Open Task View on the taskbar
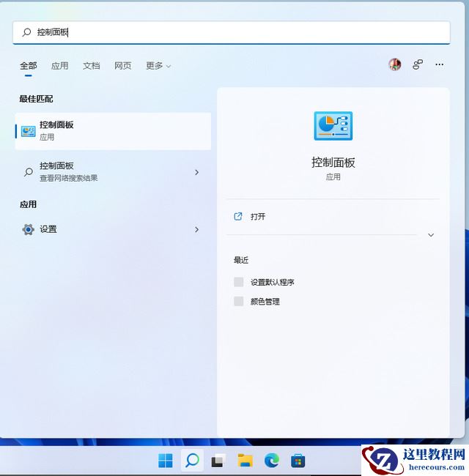The width and height of the screenshot is (469, 476). [218, 461]
